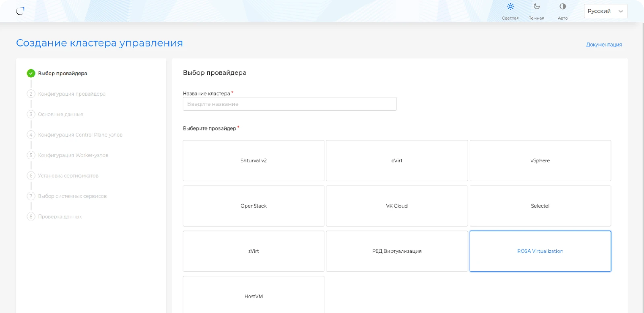Choose the РЕД Виртуализация provider card

pyautogui.click(x=397, y=251)
